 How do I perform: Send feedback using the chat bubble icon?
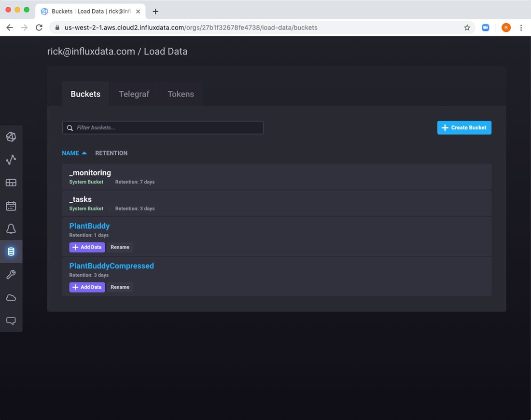point(11,321)
